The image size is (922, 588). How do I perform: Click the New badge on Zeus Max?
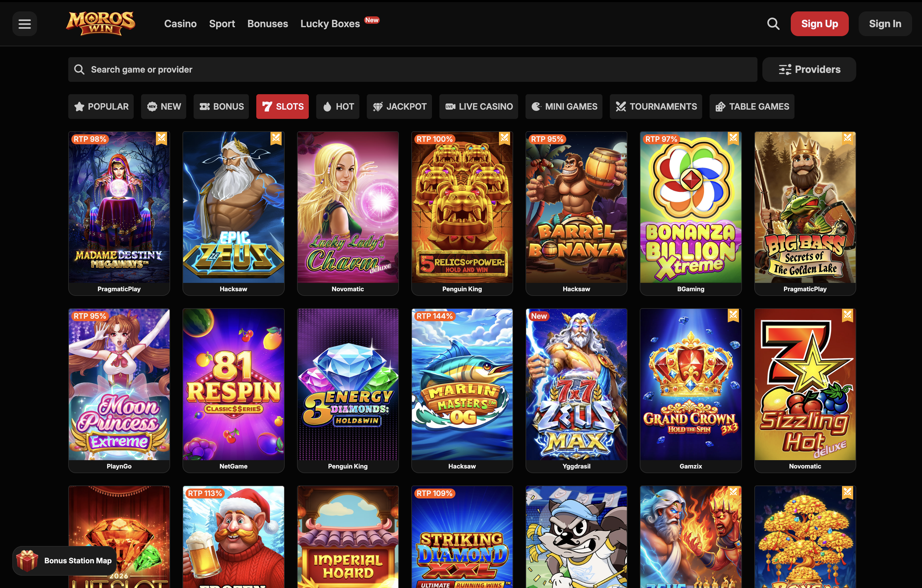(539, 316)
